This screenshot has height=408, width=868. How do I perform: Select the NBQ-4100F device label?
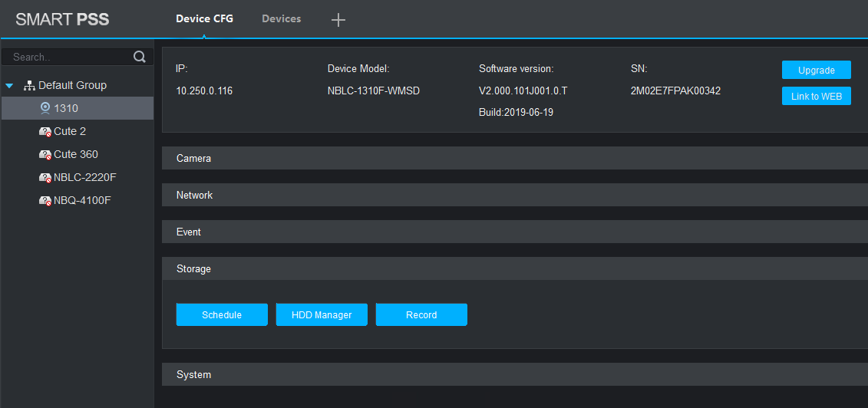coord(82,201)
